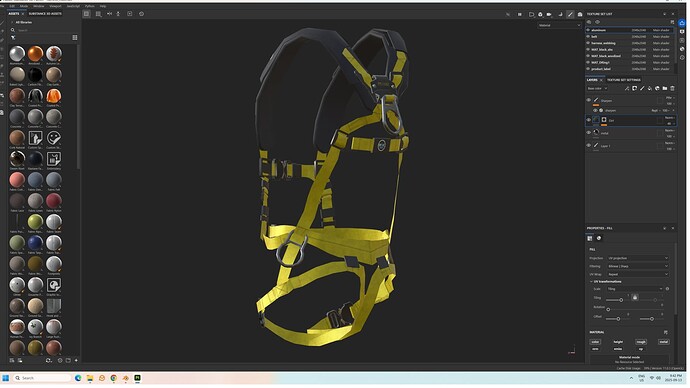Click the Material mode resource button

[x=629, y=360]
